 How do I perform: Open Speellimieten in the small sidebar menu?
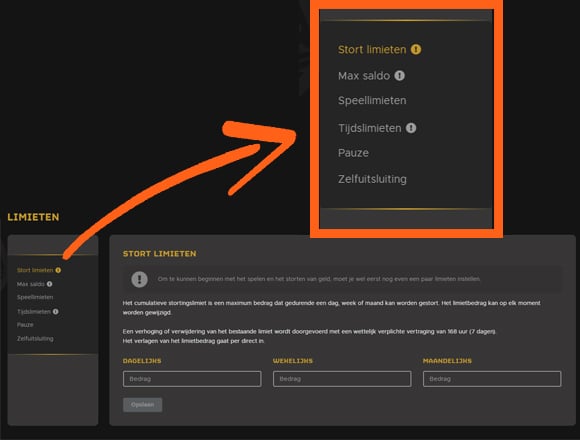tap(35, 297)
